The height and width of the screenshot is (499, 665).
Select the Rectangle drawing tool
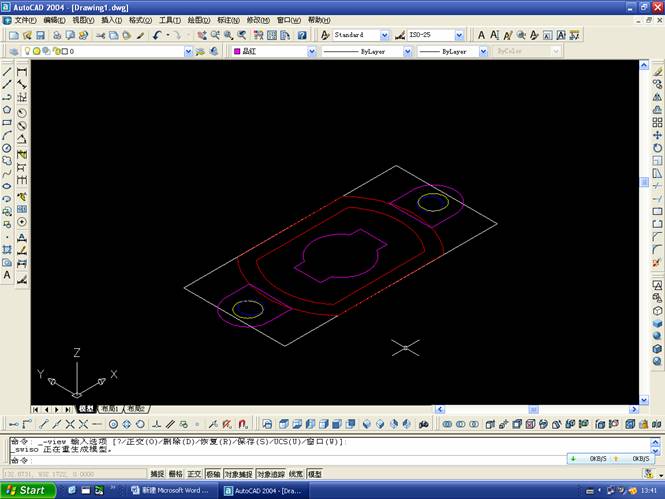pos(7,123)
